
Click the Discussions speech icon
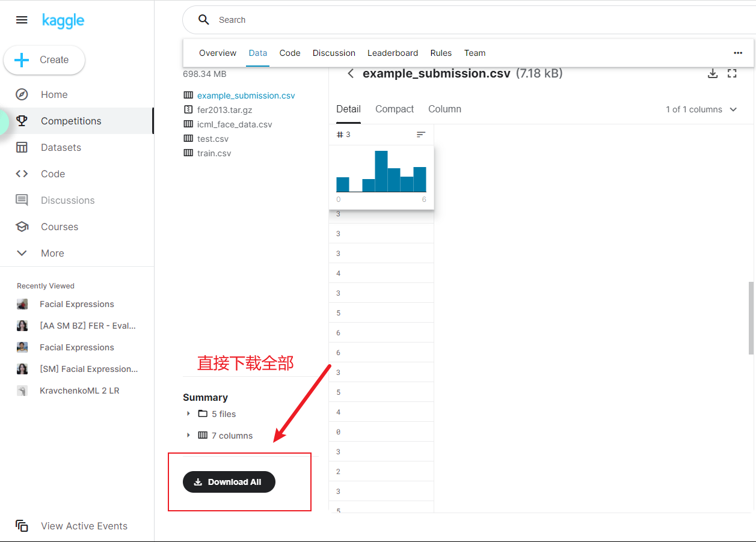22,200
